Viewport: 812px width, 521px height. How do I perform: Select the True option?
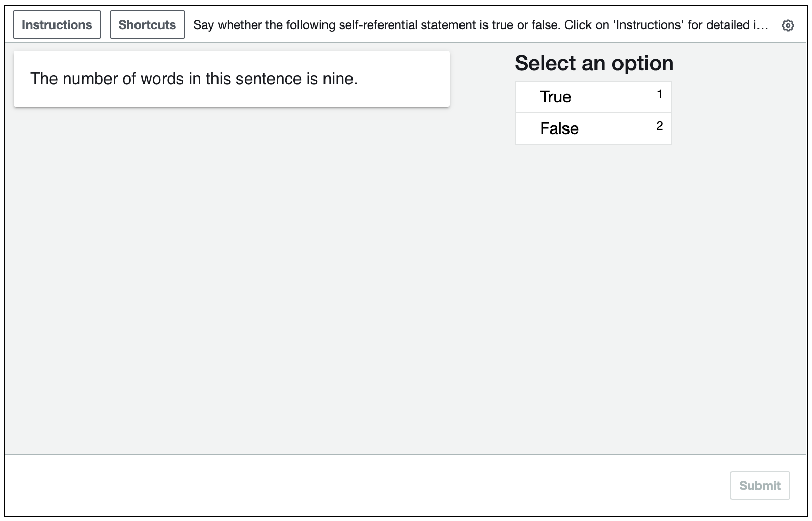coord(555,97)
